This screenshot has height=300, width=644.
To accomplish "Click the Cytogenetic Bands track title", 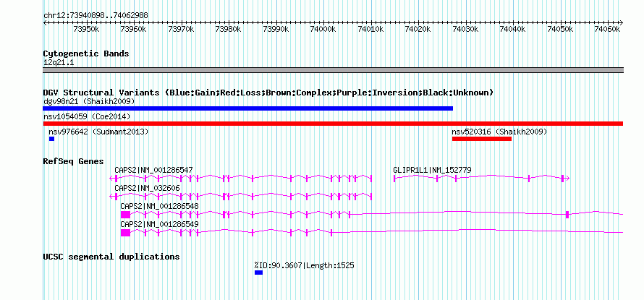I will (x=86, y=53).
